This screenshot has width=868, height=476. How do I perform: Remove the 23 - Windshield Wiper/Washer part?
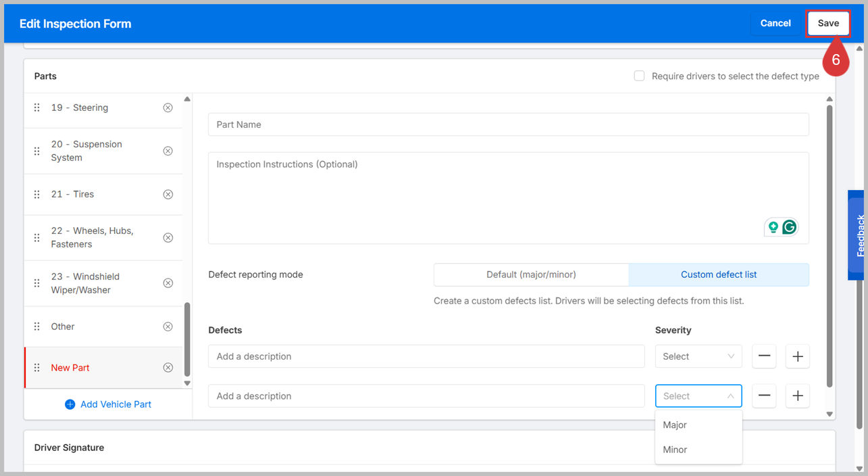pos(168,283)
